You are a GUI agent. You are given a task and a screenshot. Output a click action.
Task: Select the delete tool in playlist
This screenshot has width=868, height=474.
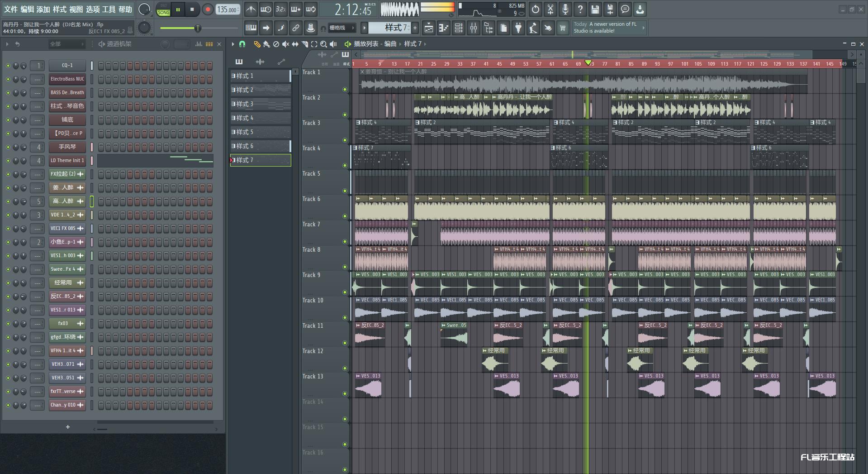(x=276, y=44)
